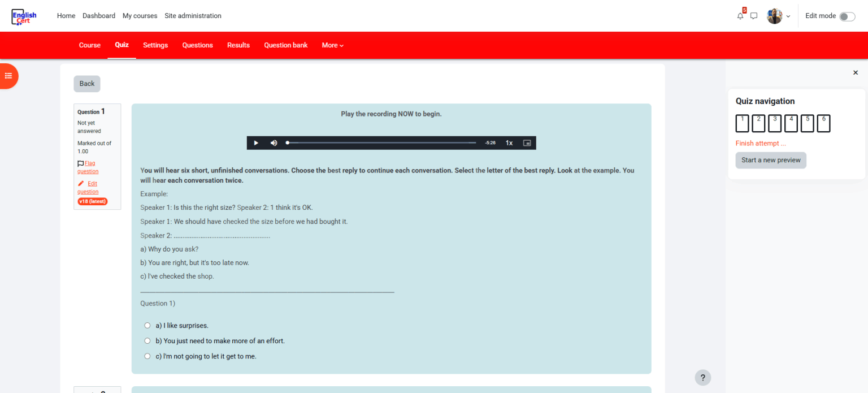Open the Results tab
The image size is (868, 393).
238,45
